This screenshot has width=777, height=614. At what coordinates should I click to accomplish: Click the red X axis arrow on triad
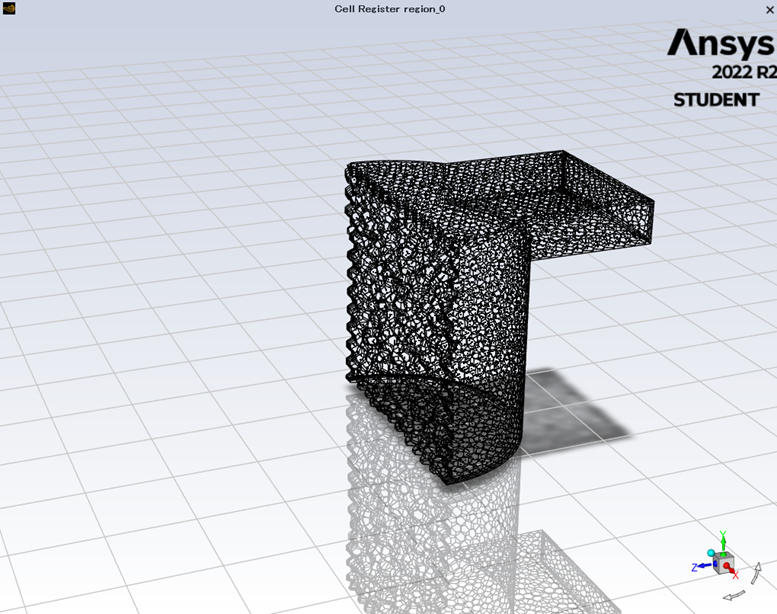click(x=730, y=570)
